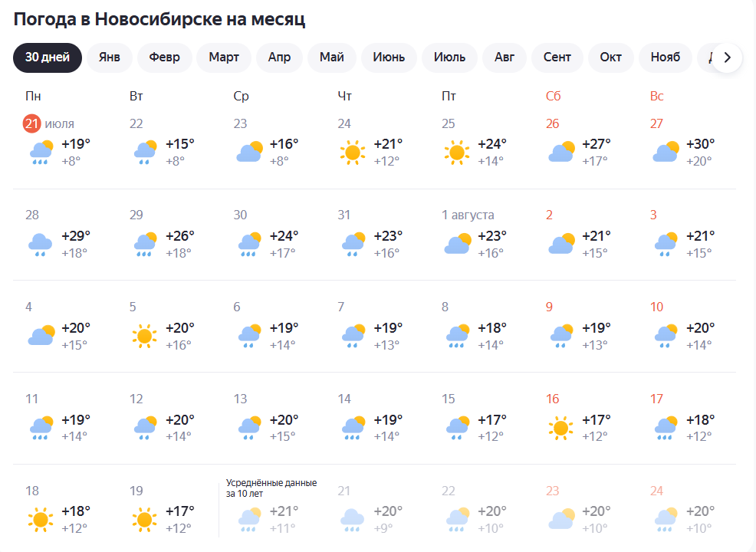Click the partly cloudy icon for July 27
Screen dimensions: 756x552
[666, 153]
